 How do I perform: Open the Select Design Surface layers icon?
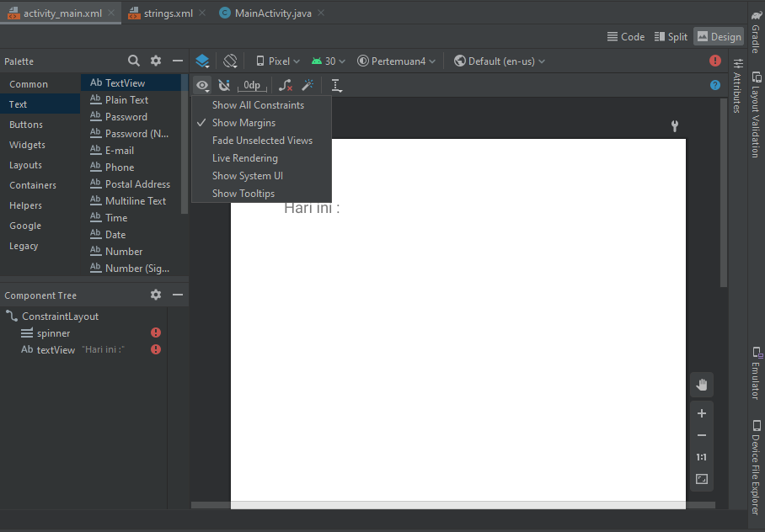tap(202, 61)
